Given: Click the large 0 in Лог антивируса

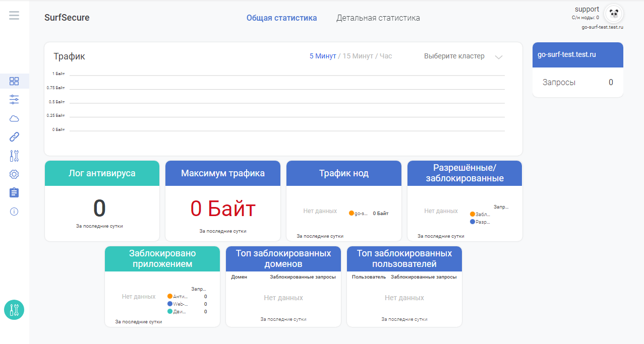Looking at the screenshot, I should [99, 208].
